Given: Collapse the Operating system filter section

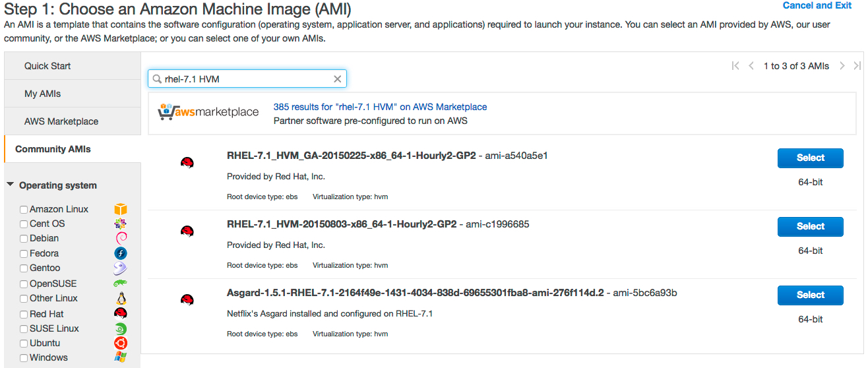Looking at the screenshot, I should pos(11,185).
